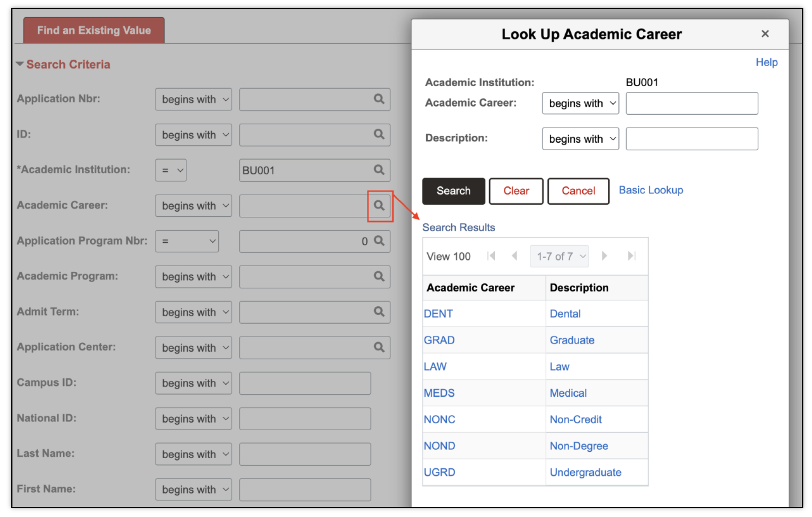Viewport: 812px width, 517px height.
Task: Open the Application Center lookup icon
Action: click(379, 347)
